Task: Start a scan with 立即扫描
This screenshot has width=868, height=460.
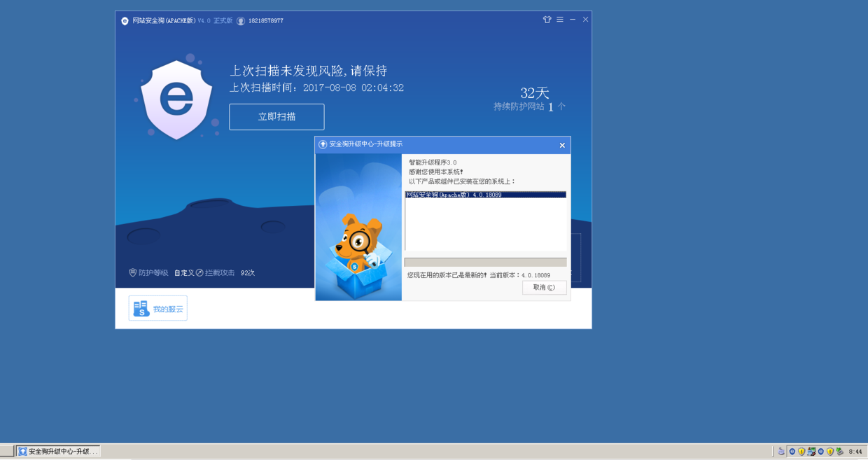Action: (276, 117)
